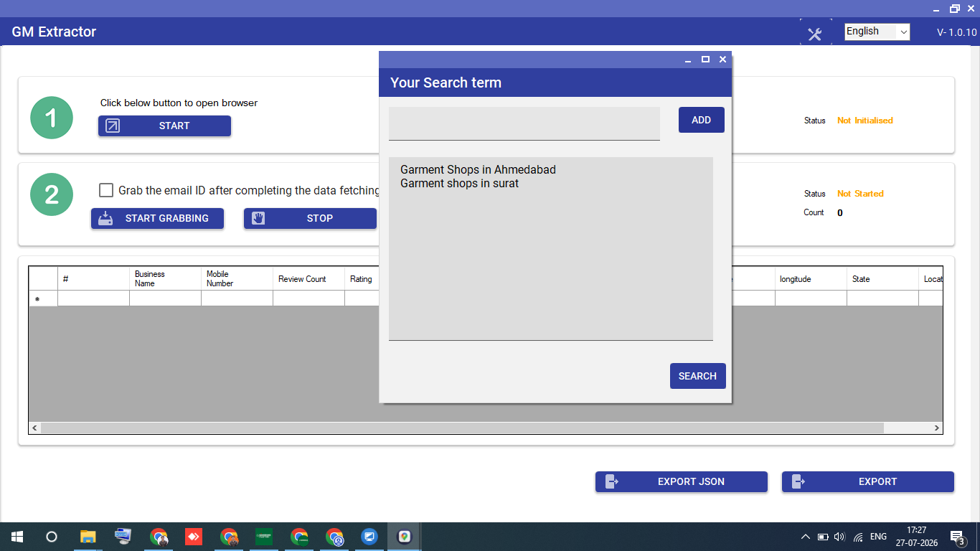Open the settings wrench tool icon
The width and height of the screenshot is (980, 551).
tap(815, 34)
